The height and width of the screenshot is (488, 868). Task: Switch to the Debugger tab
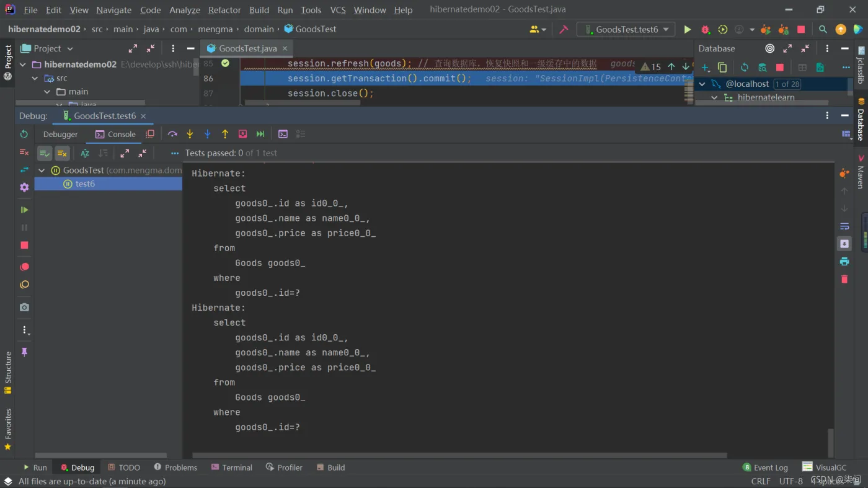tap(61, 134)
